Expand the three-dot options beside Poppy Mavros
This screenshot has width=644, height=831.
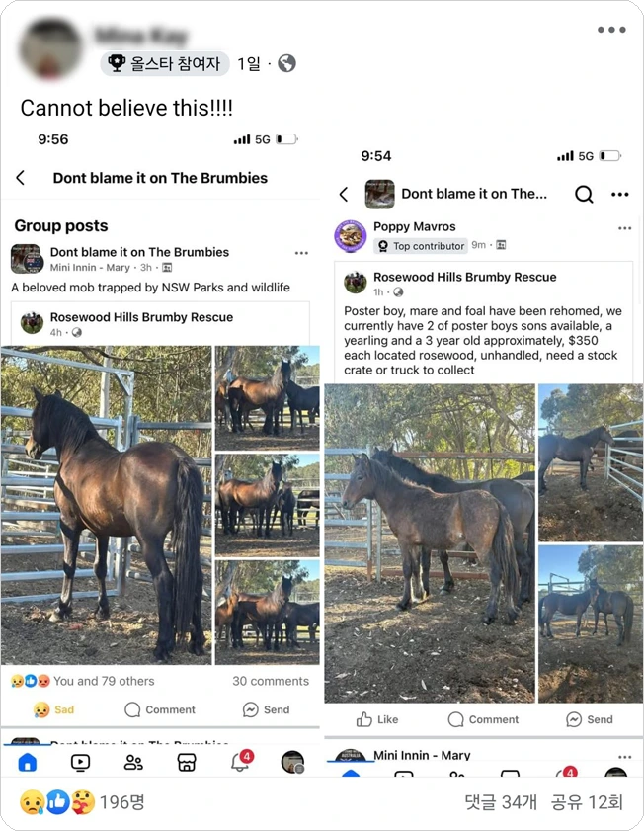click(x=625, y=228)
